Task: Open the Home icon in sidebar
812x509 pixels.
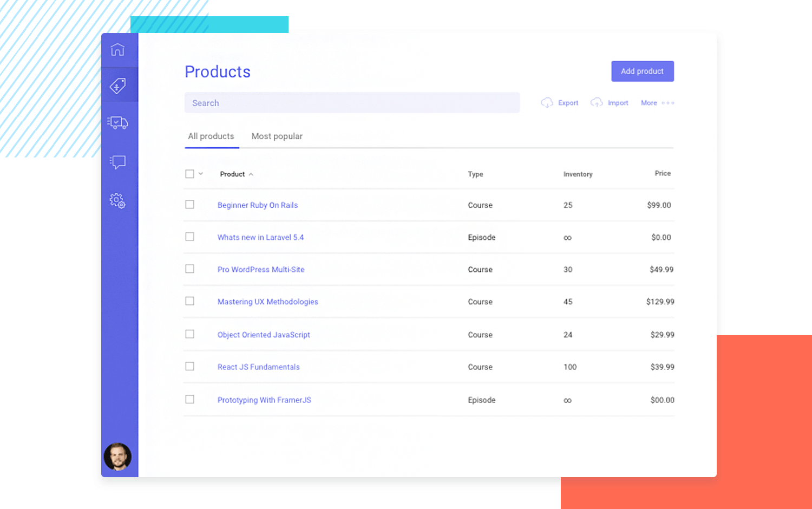Action: [117, 50]
